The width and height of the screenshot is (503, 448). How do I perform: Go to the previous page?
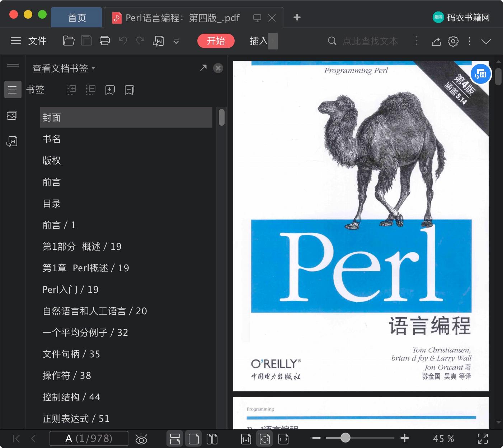(x=33, y=439)
